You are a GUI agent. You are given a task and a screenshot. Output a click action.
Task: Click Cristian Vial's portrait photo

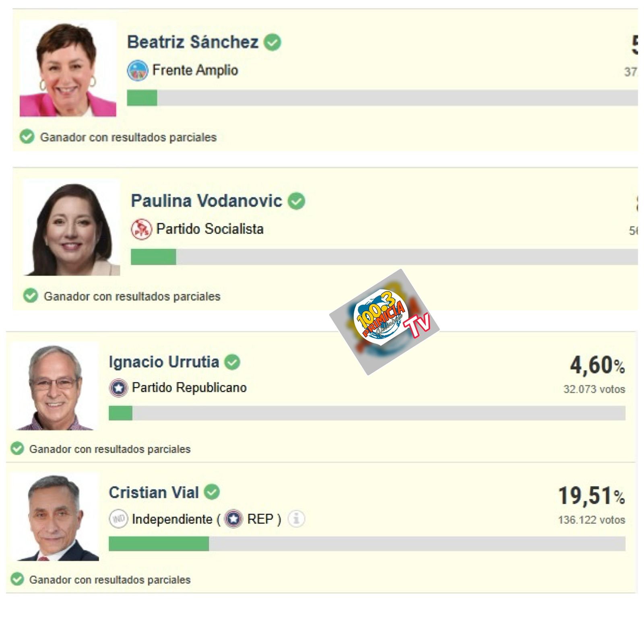pos(55,517)
